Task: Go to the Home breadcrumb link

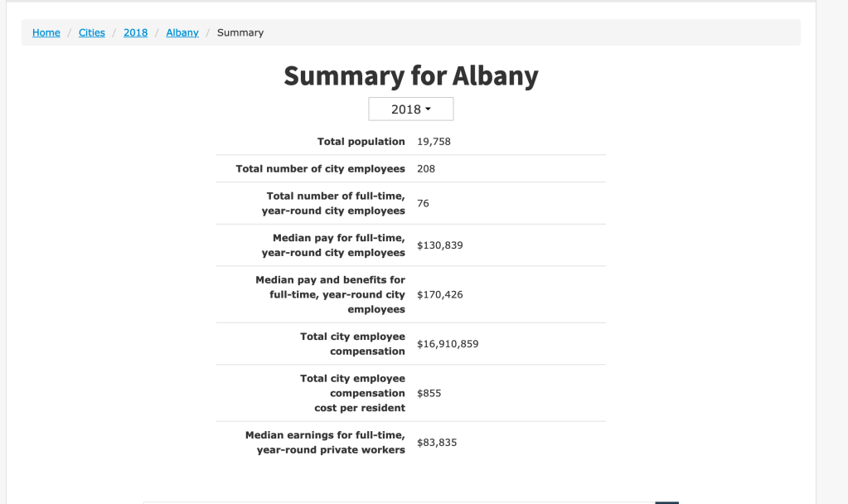Action: tap(46, 32)
